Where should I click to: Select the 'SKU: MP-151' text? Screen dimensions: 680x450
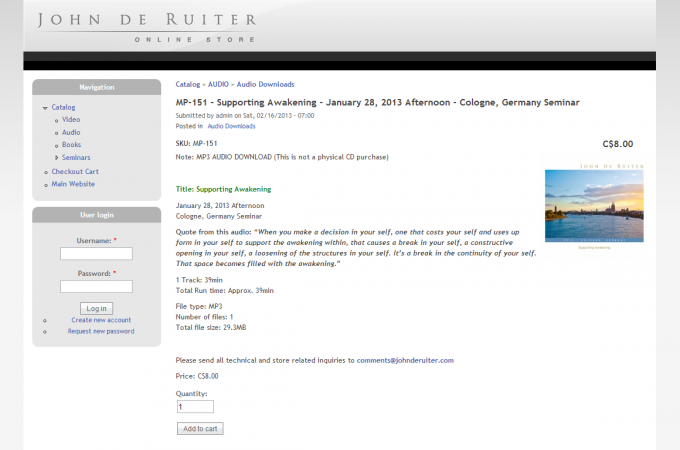[x=196, y=143]
